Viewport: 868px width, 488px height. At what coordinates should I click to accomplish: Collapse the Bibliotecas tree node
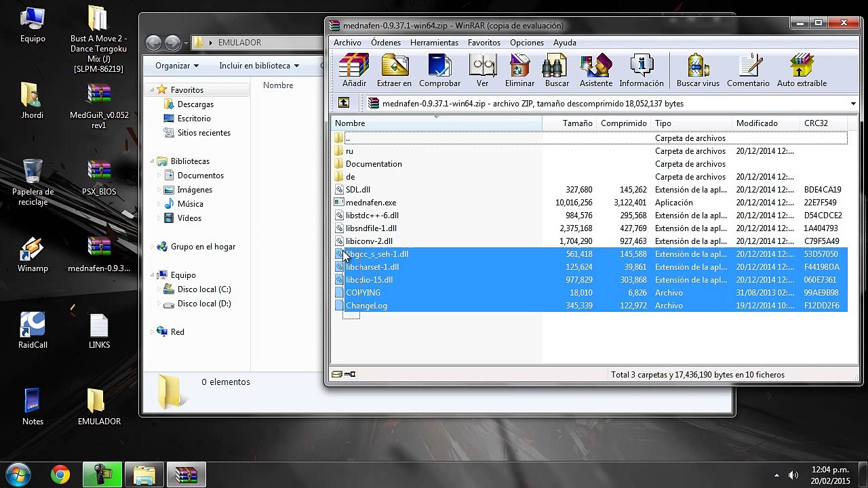(x=152, y=161)
